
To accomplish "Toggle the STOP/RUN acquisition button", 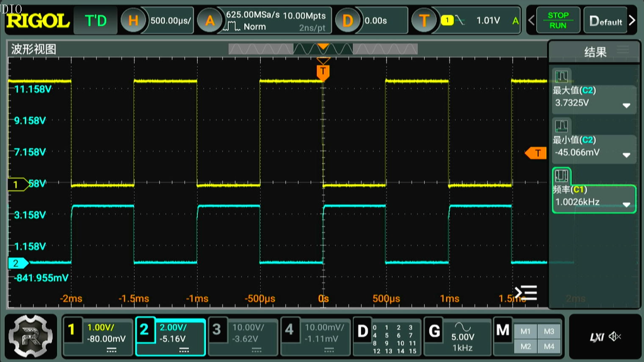I will tap(558, 20).
